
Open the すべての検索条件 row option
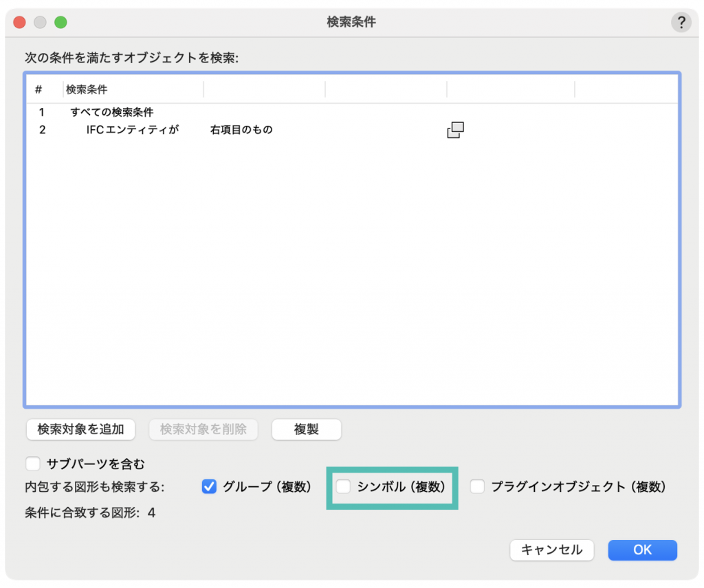[112, 112]
